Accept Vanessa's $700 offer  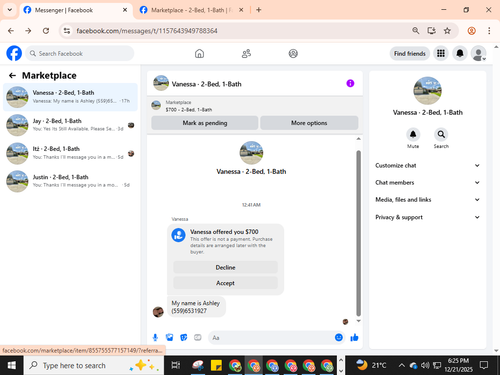coord(225,283)
